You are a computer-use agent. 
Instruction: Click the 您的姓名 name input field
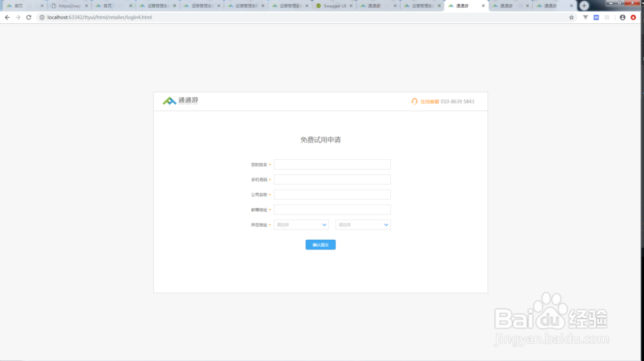[x=332, y=164]
